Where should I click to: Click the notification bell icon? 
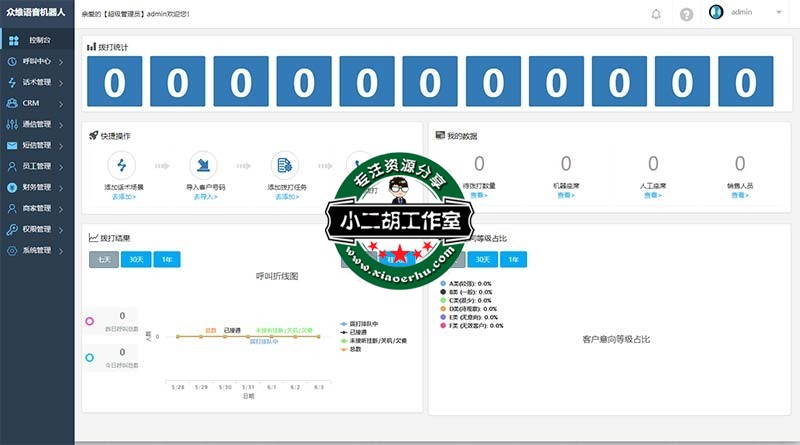(x=656, y=14)
